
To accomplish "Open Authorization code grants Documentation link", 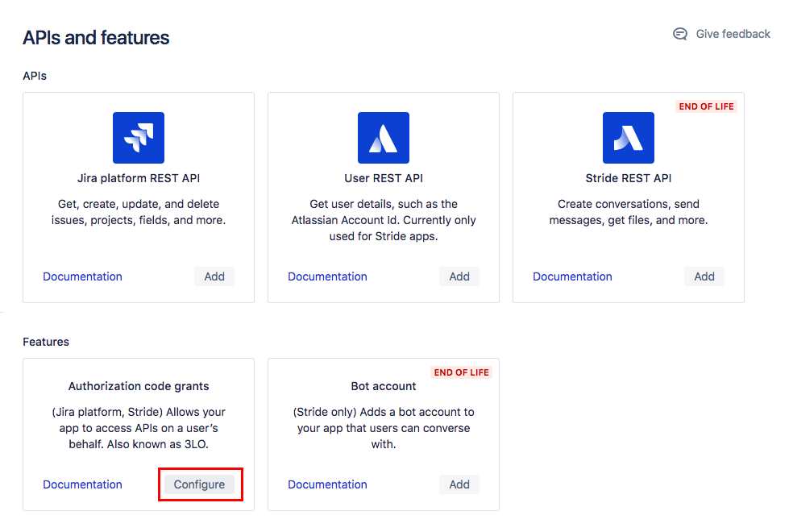I will pyautogui.click(x=83, y=484).
